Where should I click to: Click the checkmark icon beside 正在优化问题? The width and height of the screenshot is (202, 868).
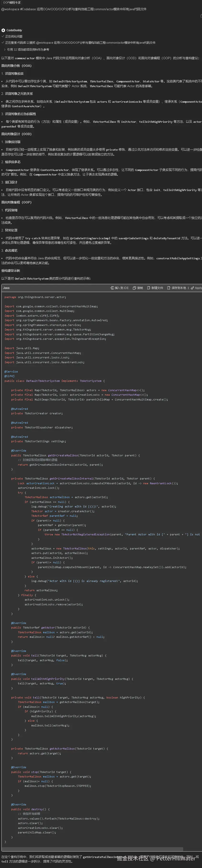3,36
